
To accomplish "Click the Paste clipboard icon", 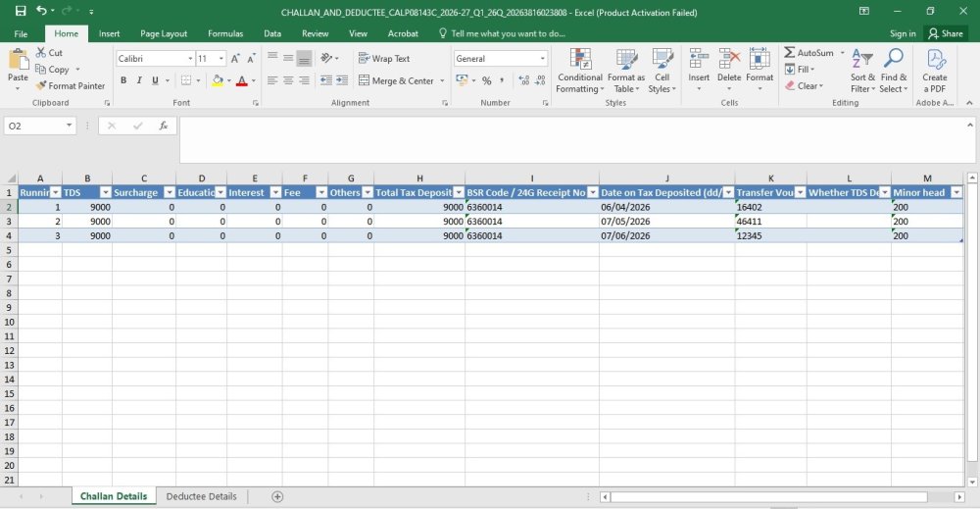I will (18, 60).
